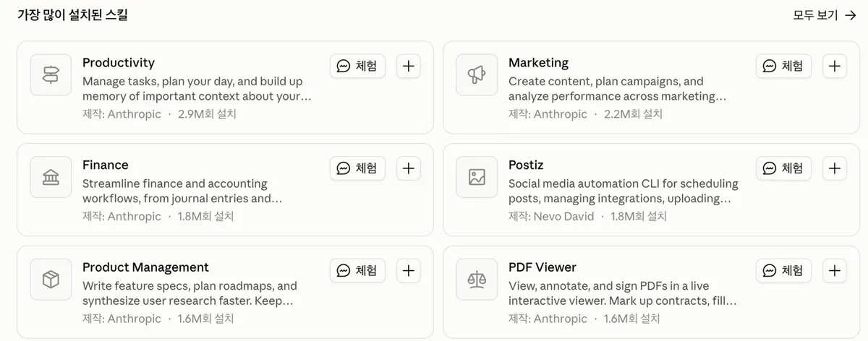Click the Postiz image icon
The width and height of the screenshot is (868, 341).
coord(477,177)
